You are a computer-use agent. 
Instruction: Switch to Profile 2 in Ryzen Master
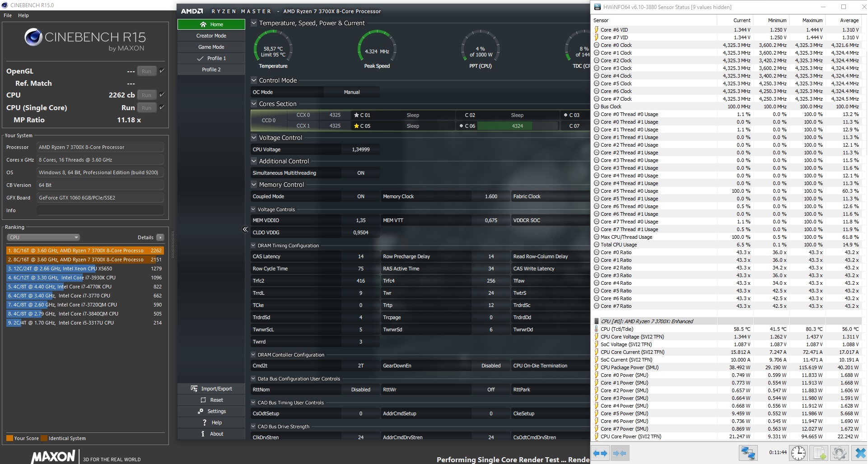coord(211,70)
